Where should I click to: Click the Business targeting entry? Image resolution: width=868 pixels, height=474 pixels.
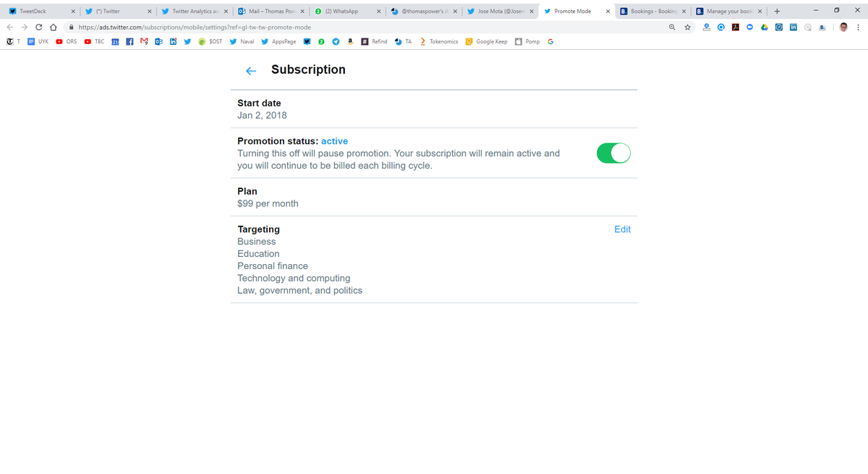[257, 242]
